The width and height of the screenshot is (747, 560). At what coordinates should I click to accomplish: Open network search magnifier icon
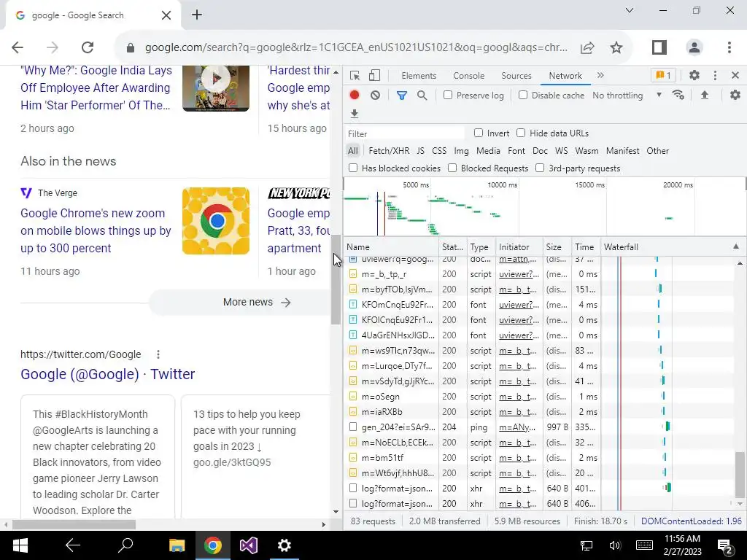422,96
